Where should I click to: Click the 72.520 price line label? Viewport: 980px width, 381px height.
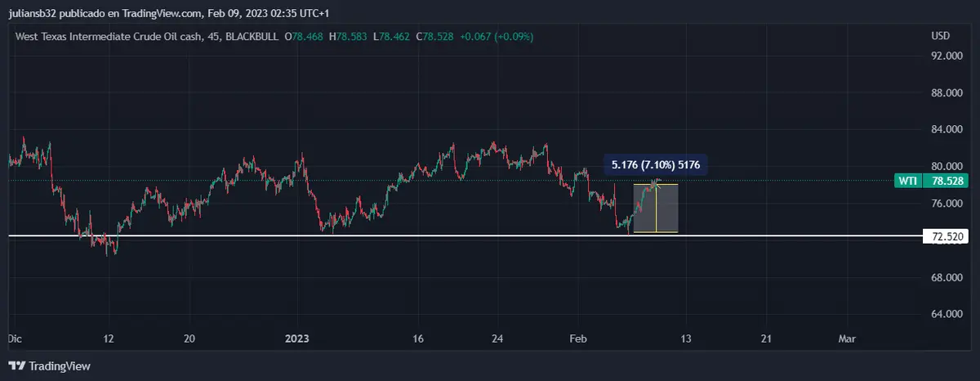[x=947, y=237]
